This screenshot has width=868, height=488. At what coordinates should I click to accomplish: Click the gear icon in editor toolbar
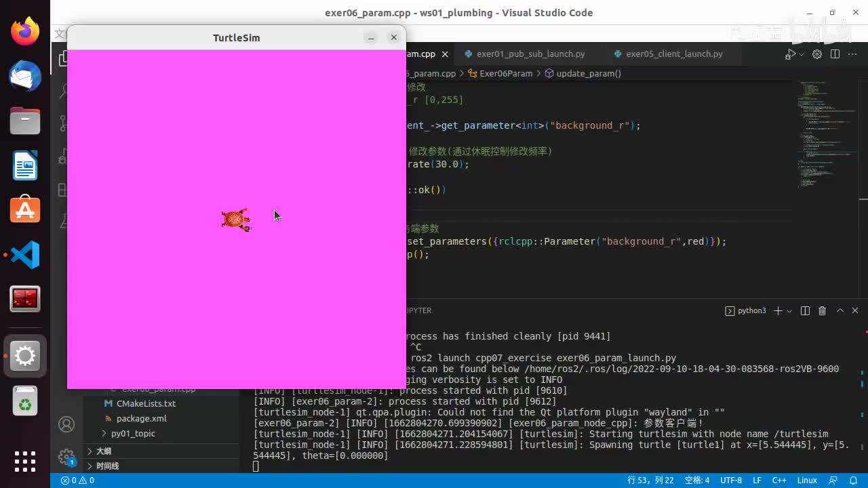(x=817, y=54)
